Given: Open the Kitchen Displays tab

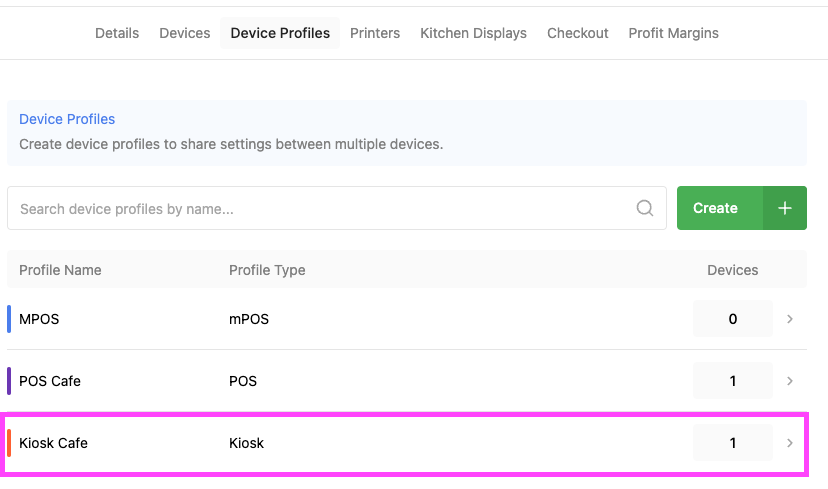Looking at the screenshot, I should coord(473,33).
